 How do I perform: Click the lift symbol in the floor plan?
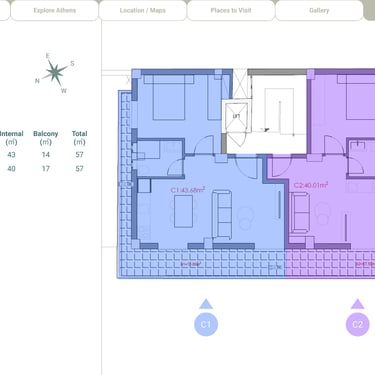237,116
